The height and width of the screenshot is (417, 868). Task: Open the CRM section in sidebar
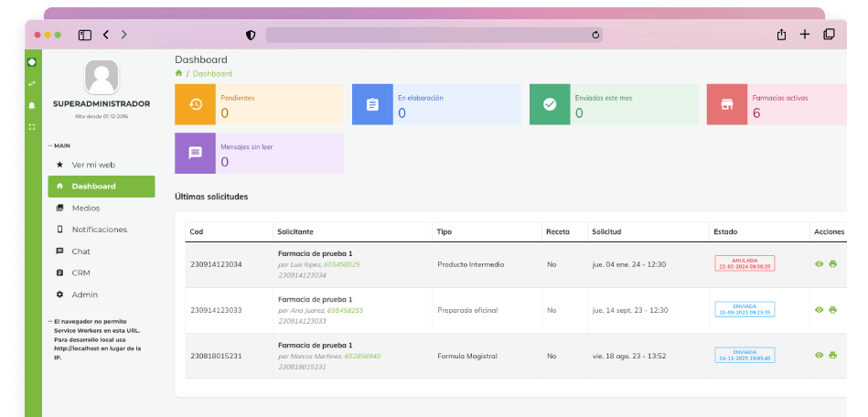(80, 273)
